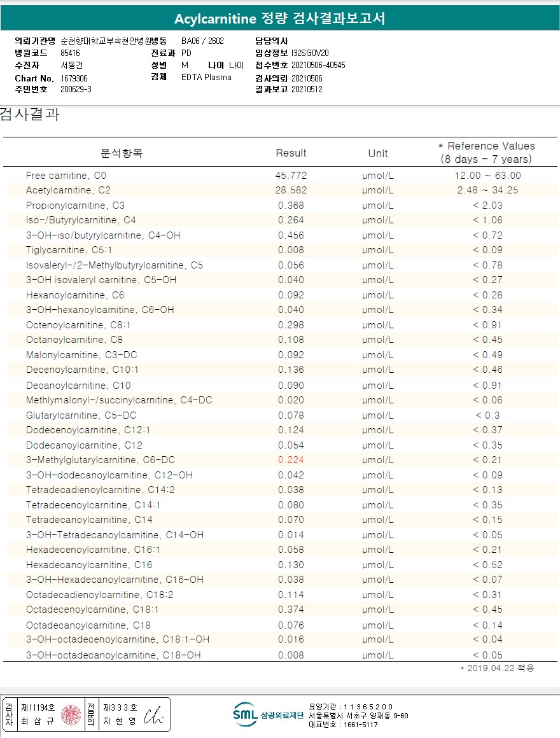Click the reception number 20210506-40545

pos(318,65)
